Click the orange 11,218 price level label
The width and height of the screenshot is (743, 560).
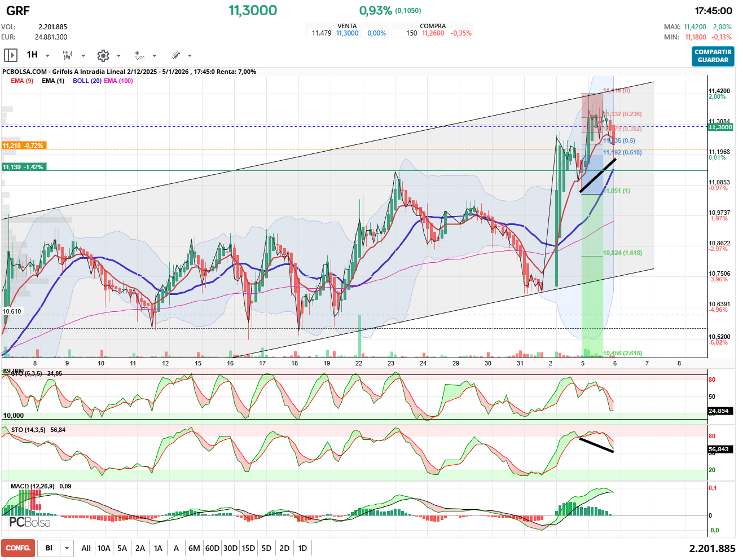(x=23, y=145)
